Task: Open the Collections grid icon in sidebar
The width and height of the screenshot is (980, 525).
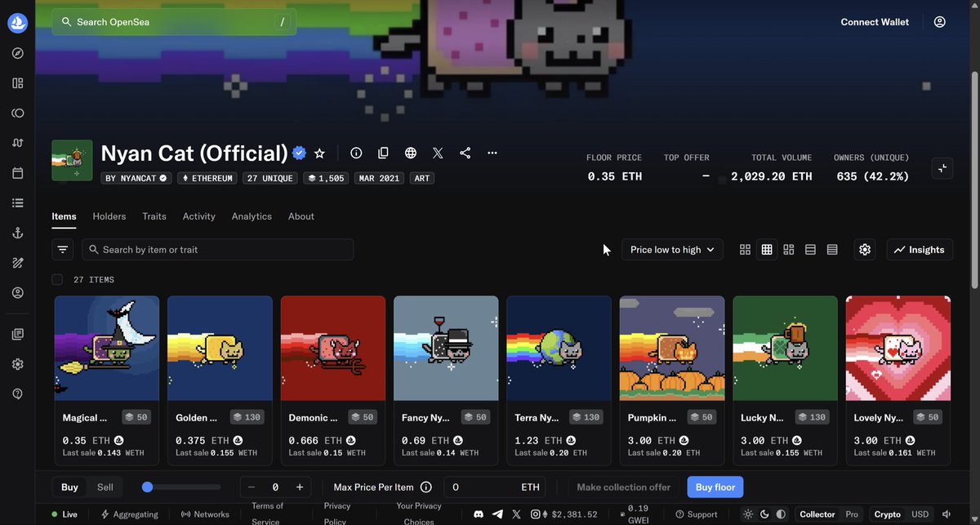Action: coord(18,83)
